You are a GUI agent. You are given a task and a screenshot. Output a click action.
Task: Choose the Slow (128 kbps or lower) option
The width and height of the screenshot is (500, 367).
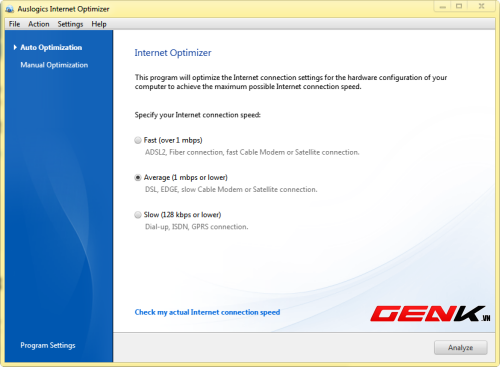(138, 215)
